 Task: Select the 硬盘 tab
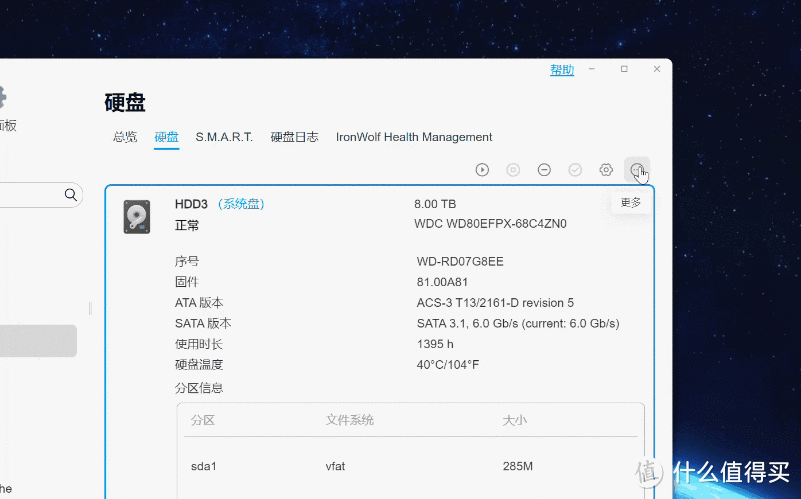coord(167,137)
